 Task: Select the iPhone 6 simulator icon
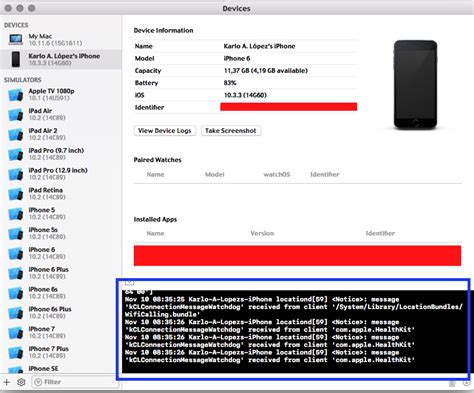click(16, 253)
